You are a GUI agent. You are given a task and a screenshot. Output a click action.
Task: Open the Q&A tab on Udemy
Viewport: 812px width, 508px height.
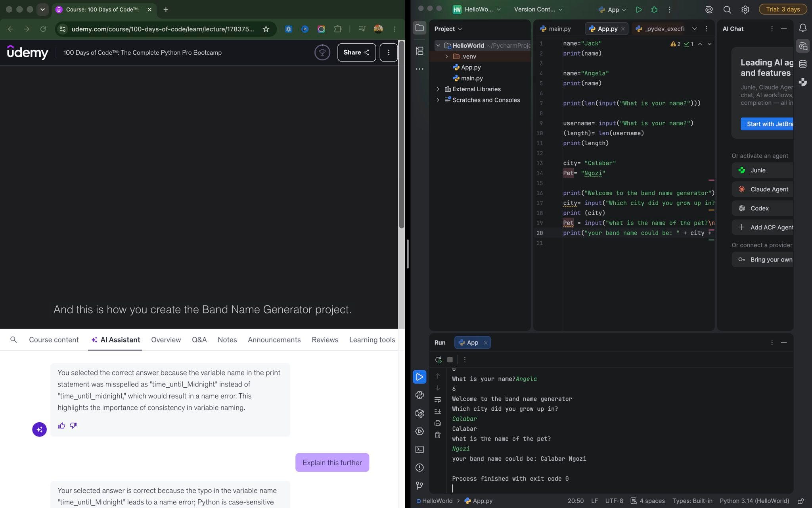pos(199,340)
